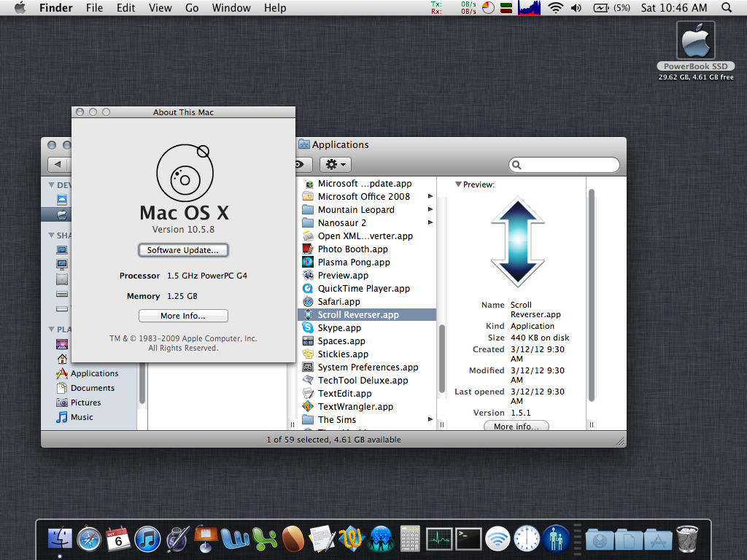Click the Scroll Reverser preview icon

[518, 241]
